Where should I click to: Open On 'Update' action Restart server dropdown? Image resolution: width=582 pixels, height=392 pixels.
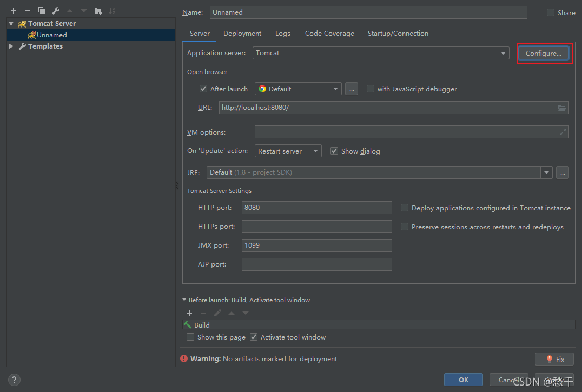[288, 151]
